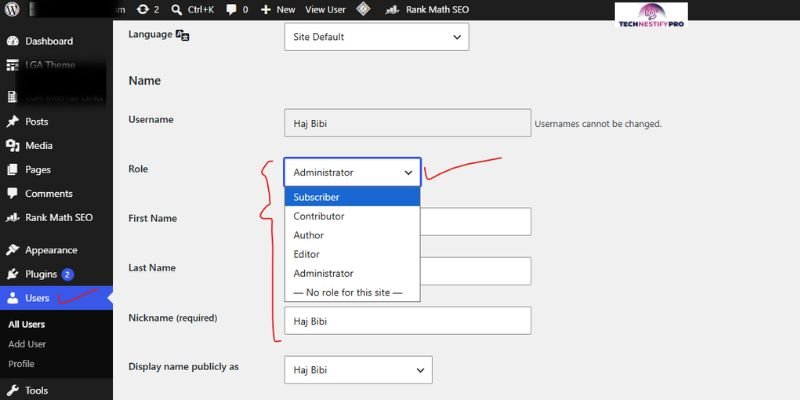Select Administrator option in role list
This screenshot has height=400, width=800.
(x=352, y=273)
